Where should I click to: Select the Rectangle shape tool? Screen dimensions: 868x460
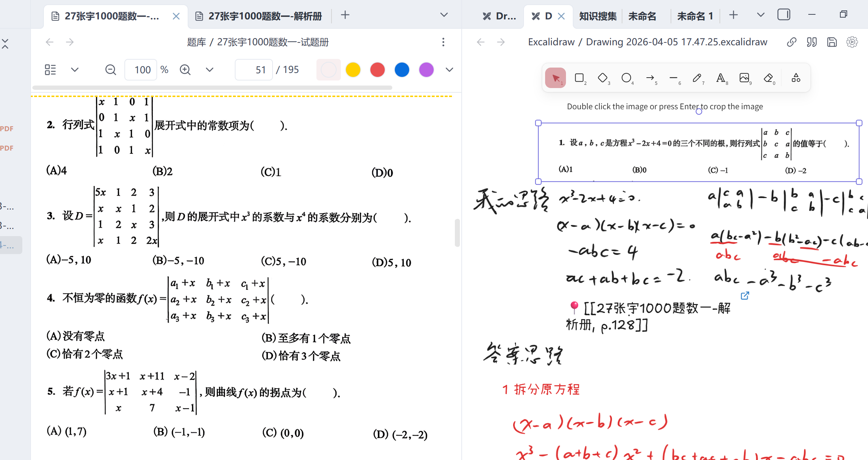point(579,78)
